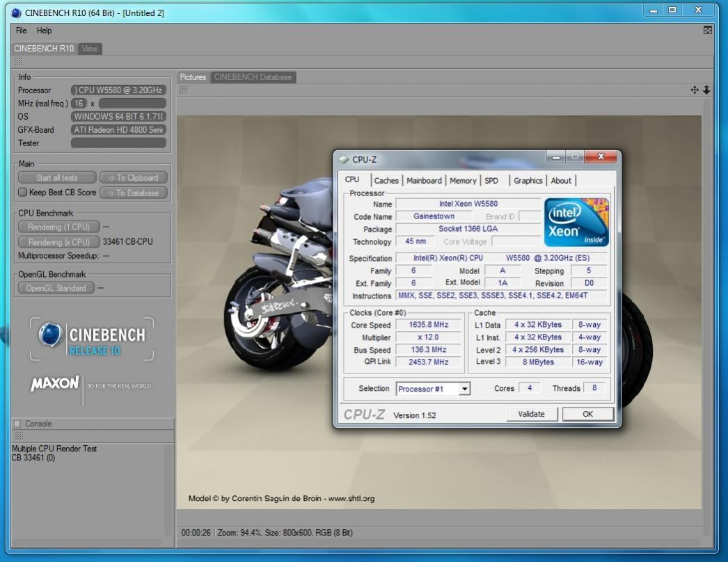Switch to the Mainboard tab in CPU-Z
The image size is (728, 562).
pyautogui.click(x=424, y=180)
